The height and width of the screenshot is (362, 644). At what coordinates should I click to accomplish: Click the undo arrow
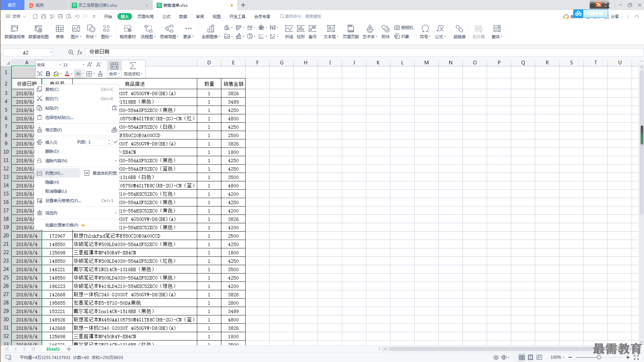pos(77,16)
